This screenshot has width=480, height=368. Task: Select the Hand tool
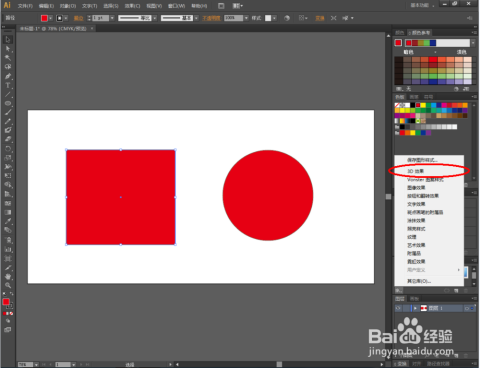pyautogui.click(x=8, y=276)
